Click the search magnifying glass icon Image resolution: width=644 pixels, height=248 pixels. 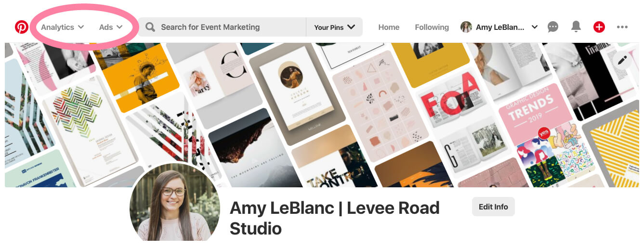pos(150,27)
